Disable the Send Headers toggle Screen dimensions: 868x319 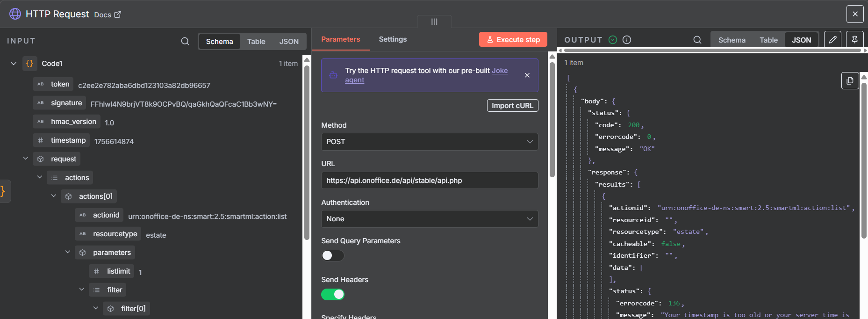click(332, 294)
